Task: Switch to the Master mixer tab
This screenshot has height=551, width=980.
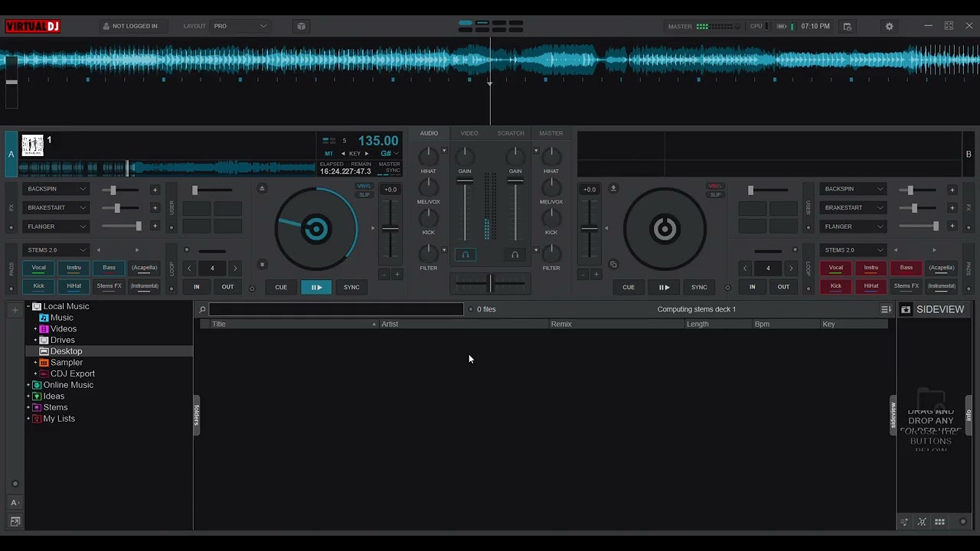Action: pos(550,133)
